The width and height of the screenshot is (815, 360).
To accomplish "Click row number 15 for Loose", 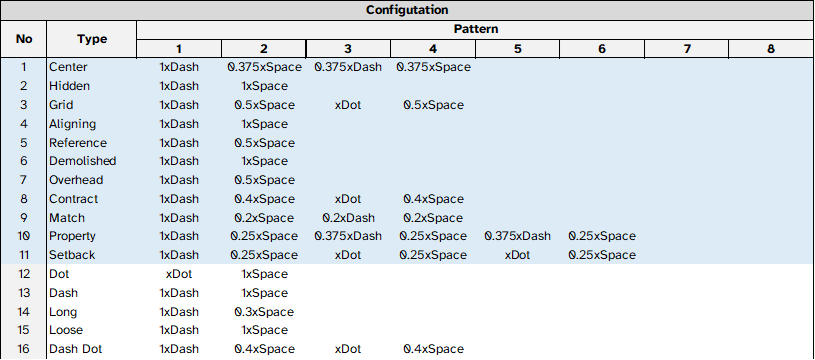I will click(23, 330).
